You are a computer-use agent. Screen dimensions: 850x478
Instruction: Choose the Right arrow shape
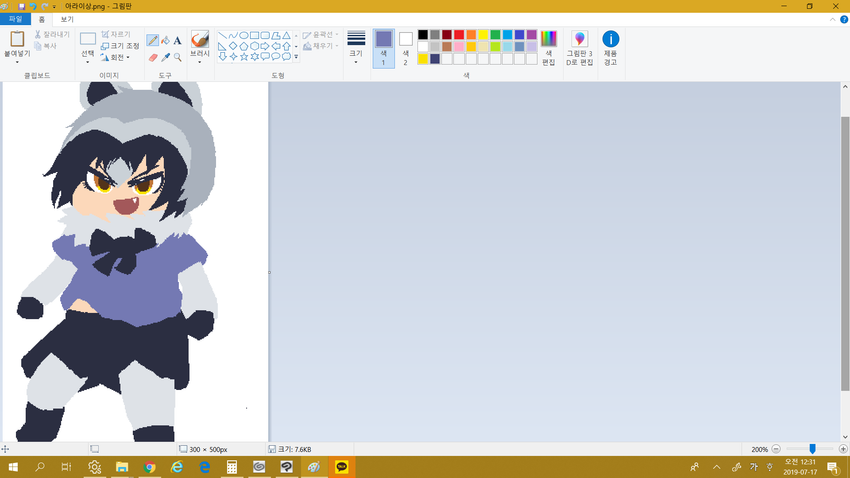click(265, 46)
